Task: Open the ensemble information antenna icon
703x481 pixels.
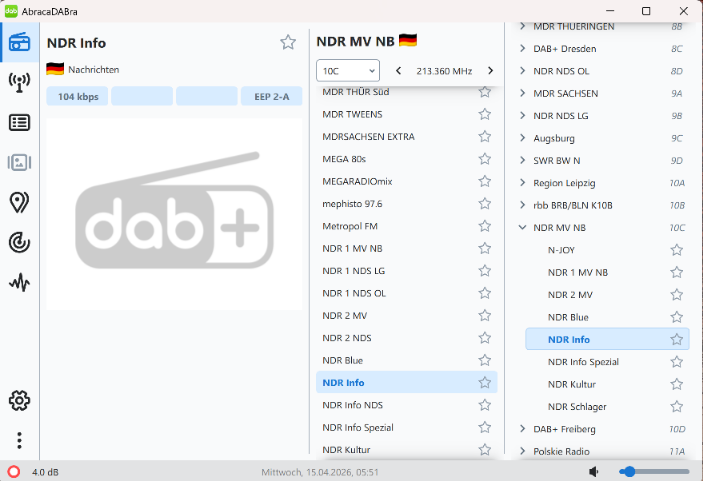Action: coord(19,82)
